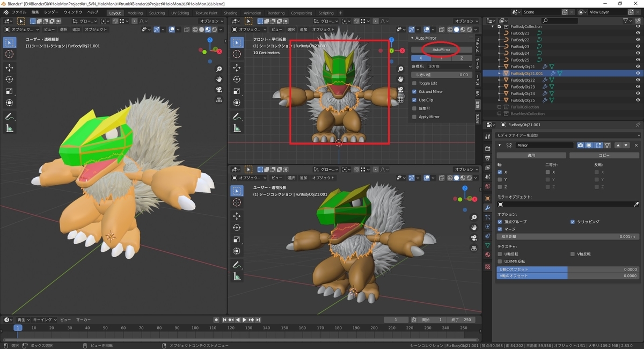Select the Scale tool in left viewport
644x349 pixels.
pyautogui.click(x=10, y=91)
